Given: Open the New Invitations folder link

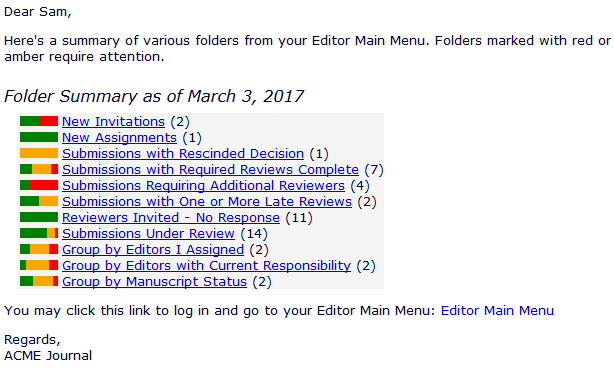Looking at the screenshot, I should [x=113, y=122].
